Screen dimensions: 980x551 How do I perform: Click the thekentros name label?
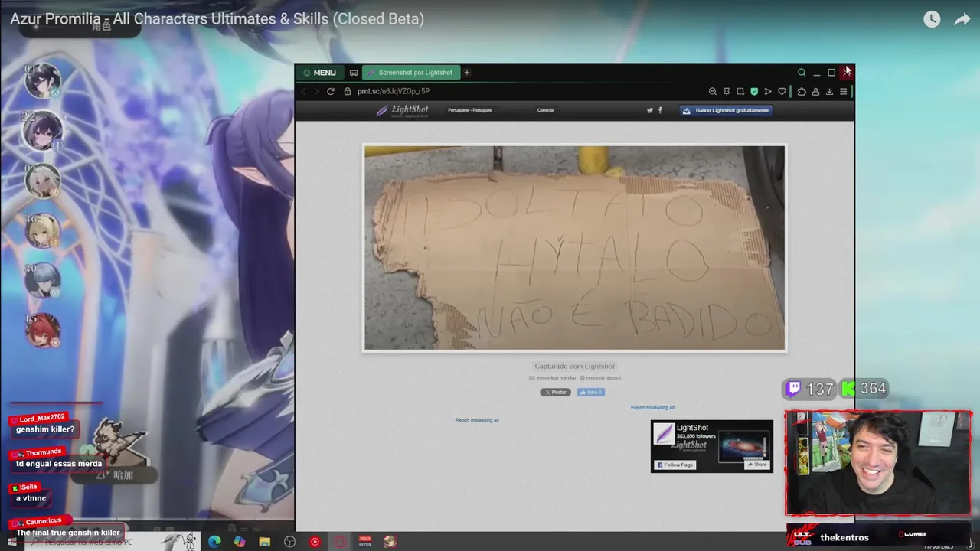click(844, 538)
